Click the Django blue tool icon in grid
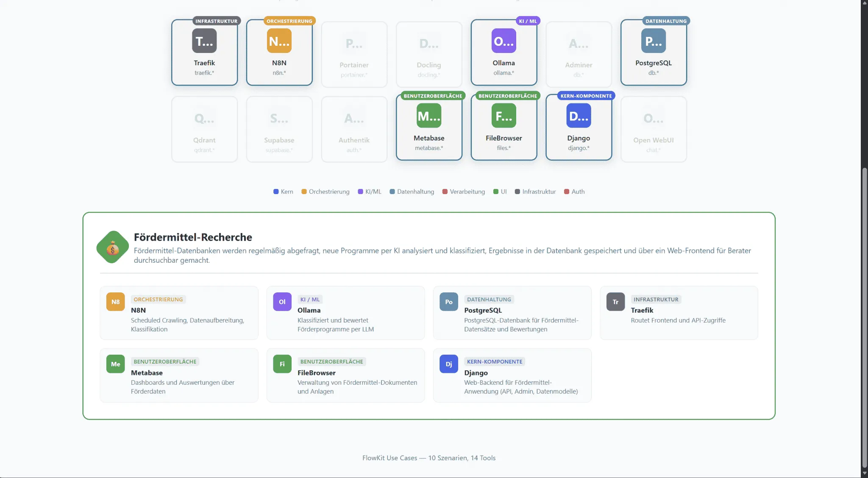The width and height of the screenshot is (868, 478). click(579, 116)
